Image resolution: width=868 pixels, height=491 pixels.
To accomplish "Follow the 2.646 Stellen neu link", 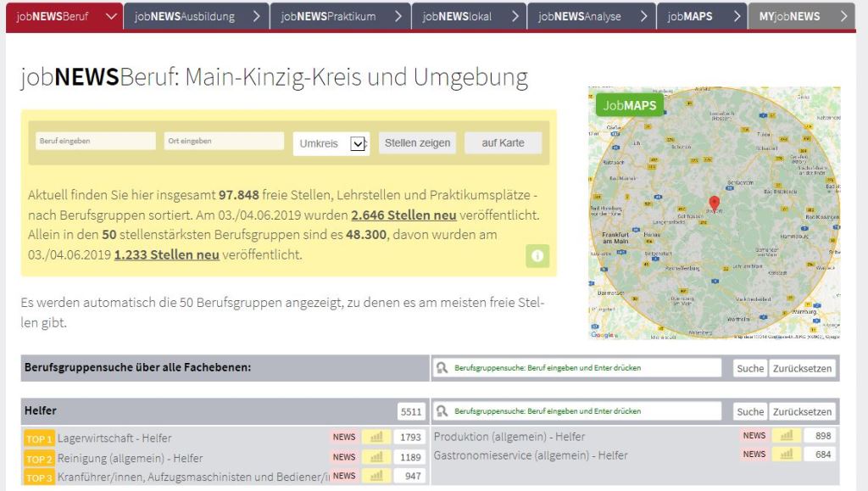I will coord(403,215).
